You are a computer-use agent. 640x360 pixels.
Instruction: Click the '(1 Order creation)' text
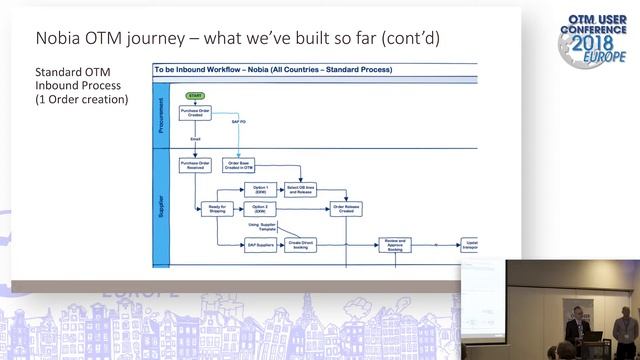click(x=82, y=99)
